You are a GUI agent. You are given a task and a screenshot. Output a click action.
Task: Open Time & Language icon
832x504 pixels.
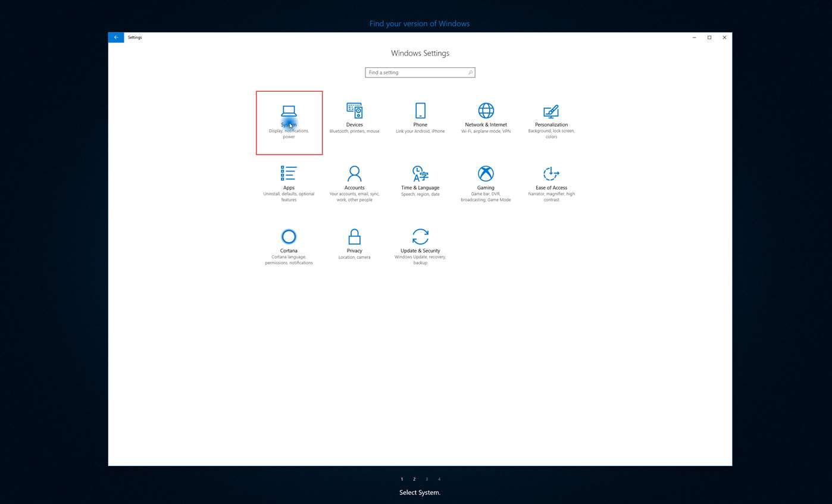point(420,174)
